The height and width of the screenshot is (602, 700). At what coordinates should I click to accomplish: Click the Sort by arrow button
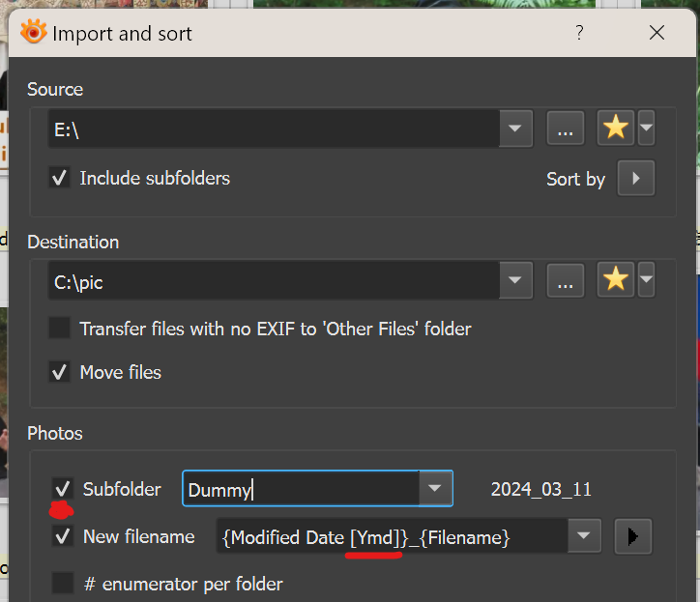tap(636, 179)
